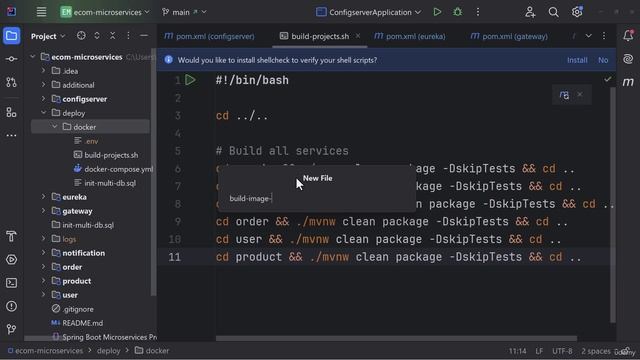
Task: Run script from line 1 gutter
Action: tap(190, 80)
